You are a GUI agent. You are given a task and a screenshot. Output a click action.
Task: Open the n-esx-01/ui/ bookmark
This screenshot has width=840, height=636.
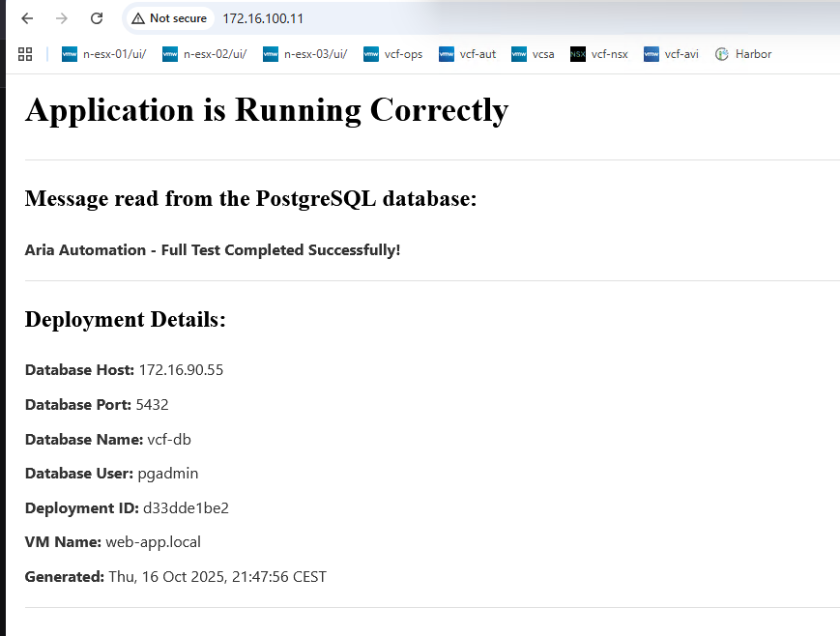104,54
